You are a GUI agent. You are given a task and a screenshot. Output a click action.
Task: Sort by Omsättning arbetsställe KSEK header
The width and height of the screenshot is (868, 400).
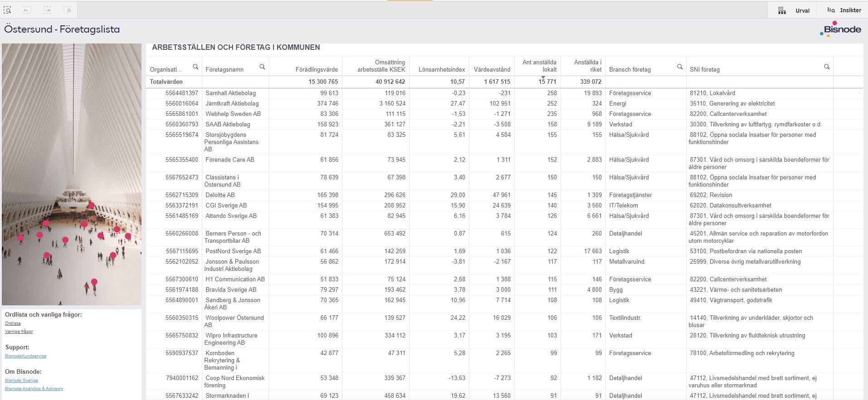pos(381,66)
